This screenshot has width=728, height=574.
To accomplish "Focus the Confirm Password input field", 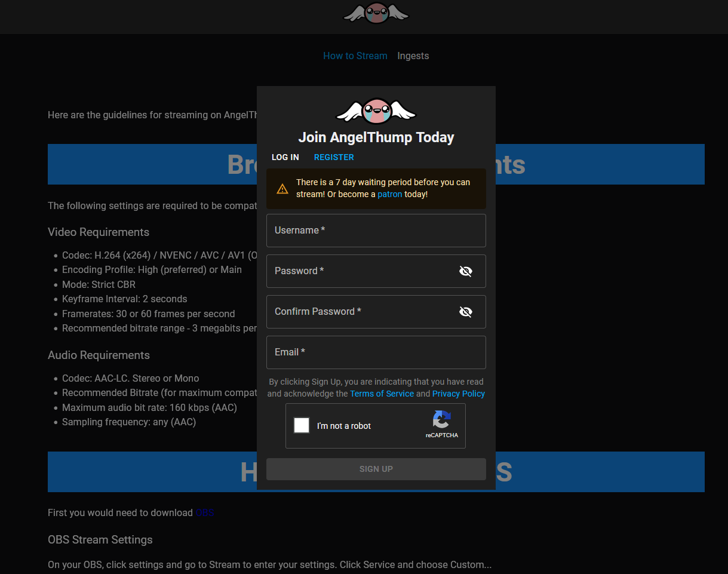I will [376, 312].
